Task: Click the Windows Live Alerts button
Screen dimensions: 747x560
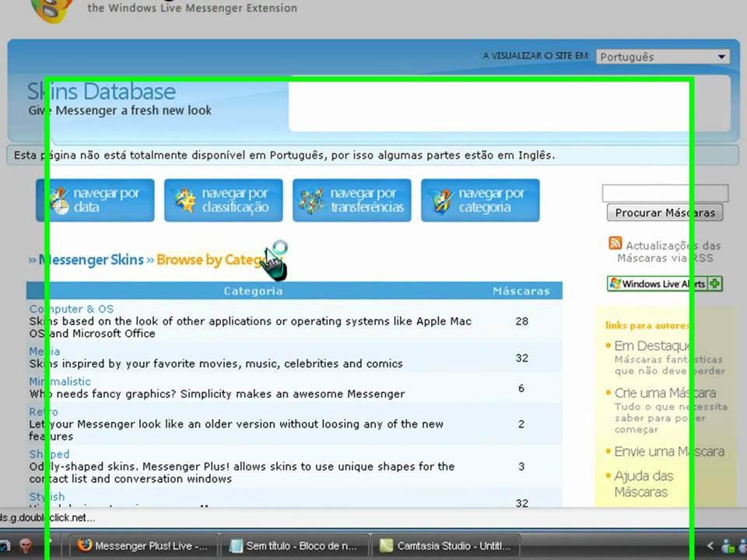Action: 665,284
